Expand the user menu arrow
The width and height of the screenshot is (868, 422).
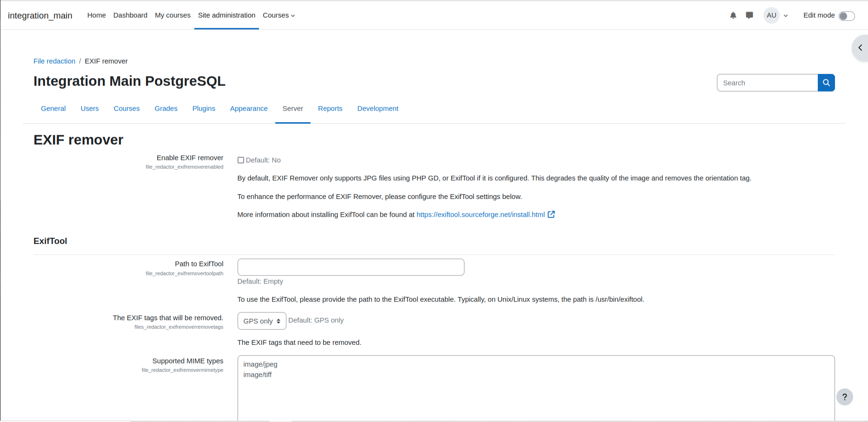tap(786, 16)
